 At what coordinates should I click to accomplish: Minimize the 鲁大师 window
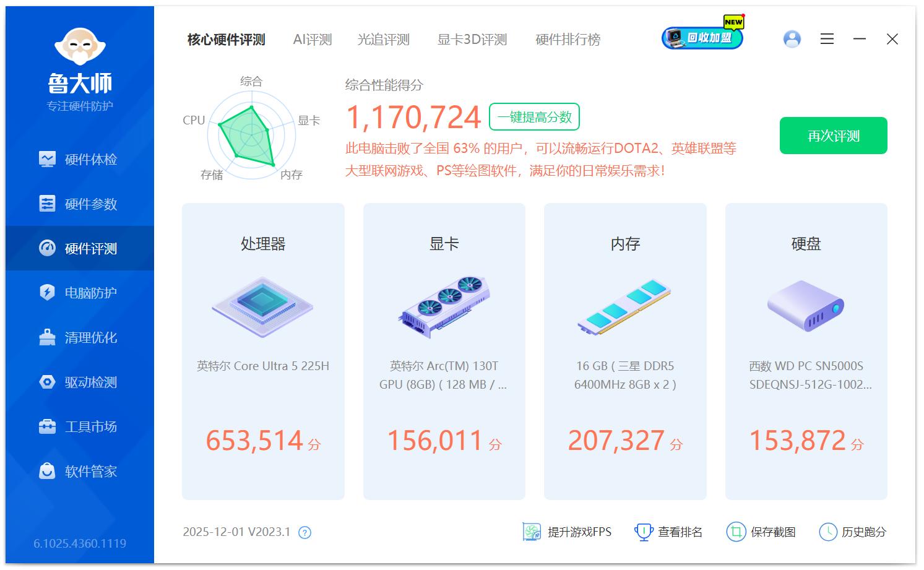click(860, 39)
